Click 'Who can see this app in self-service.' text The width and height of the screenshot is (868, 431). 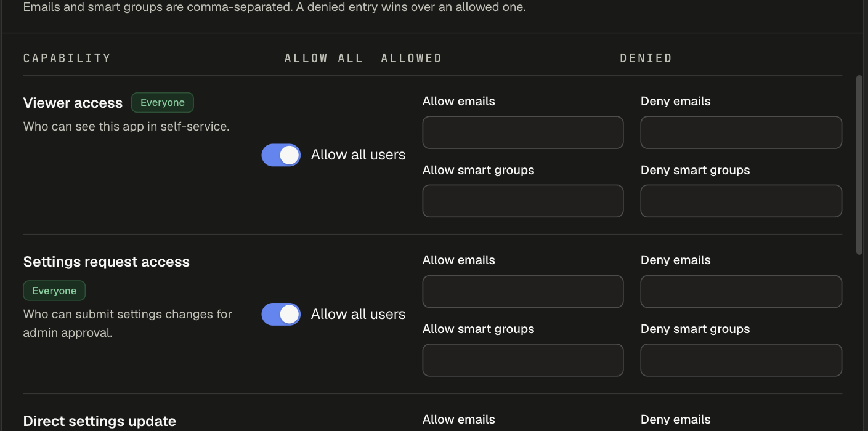126,126
